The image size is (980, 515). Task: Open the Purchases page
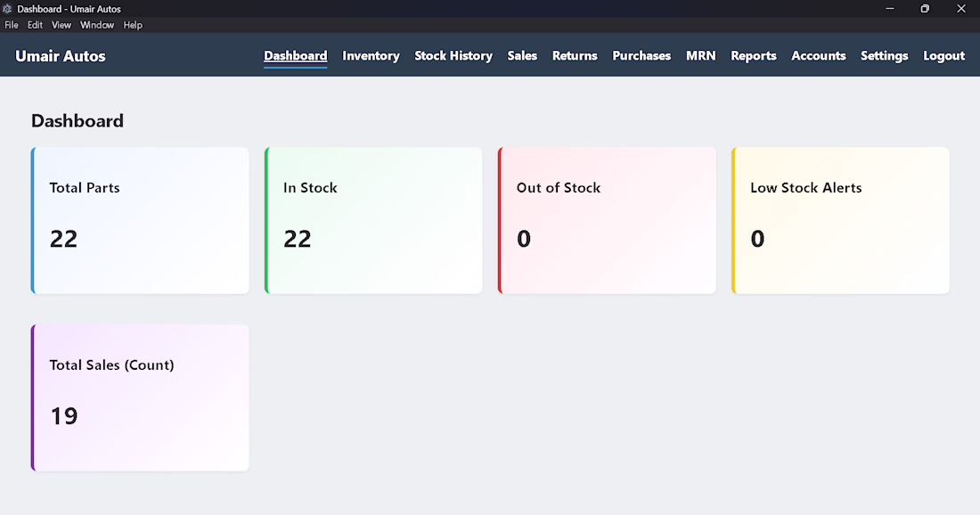641,55
